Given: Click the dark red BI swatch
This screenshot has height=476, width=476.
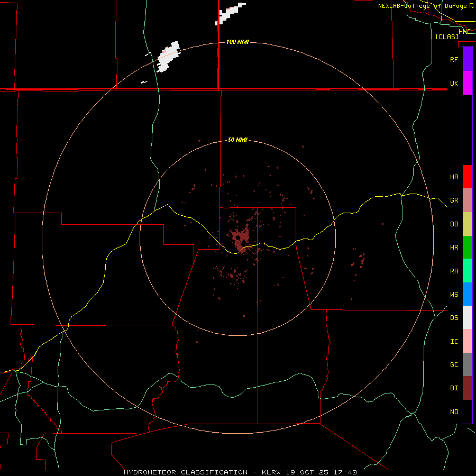Looking at the screenshot, I should [467, 388].
